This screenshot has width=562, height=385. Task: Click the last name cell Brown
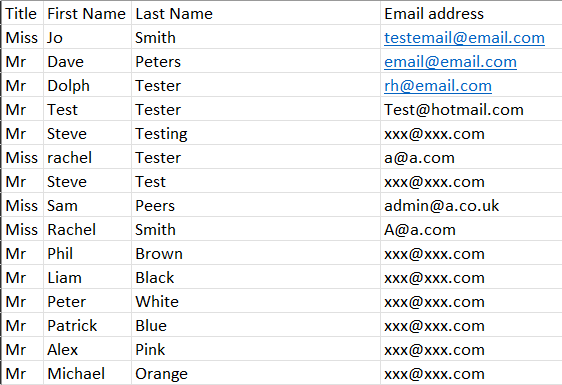(256, 253)
